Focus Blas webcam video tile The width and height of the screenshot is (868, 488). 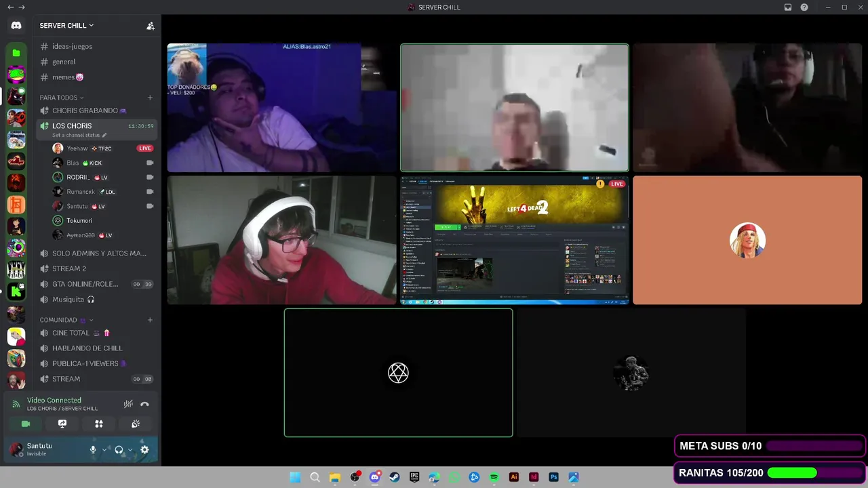click(281, 108)
